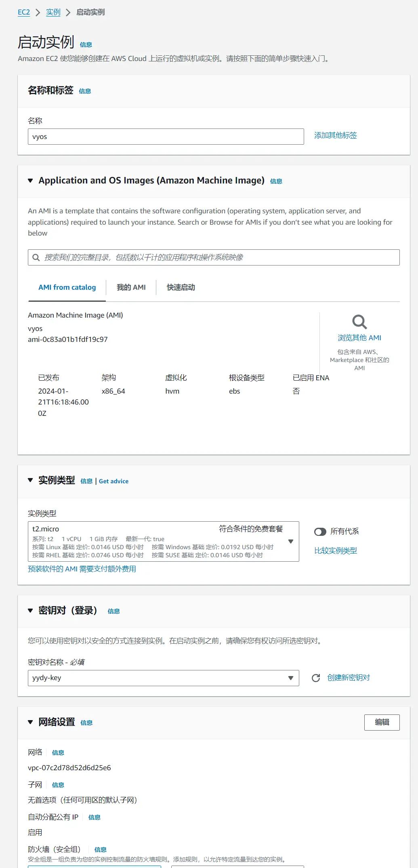Viewport: 418px width, 868px height.
Task: Click the 2024-01-21T16:18:46.000Z published date
Action: [63, 402]
